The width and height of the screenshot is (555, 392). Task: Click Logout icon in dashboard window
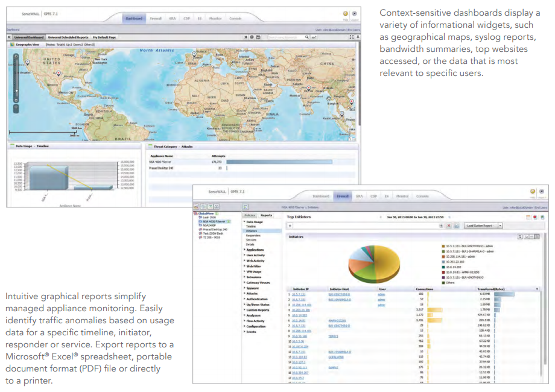point(354,14)
